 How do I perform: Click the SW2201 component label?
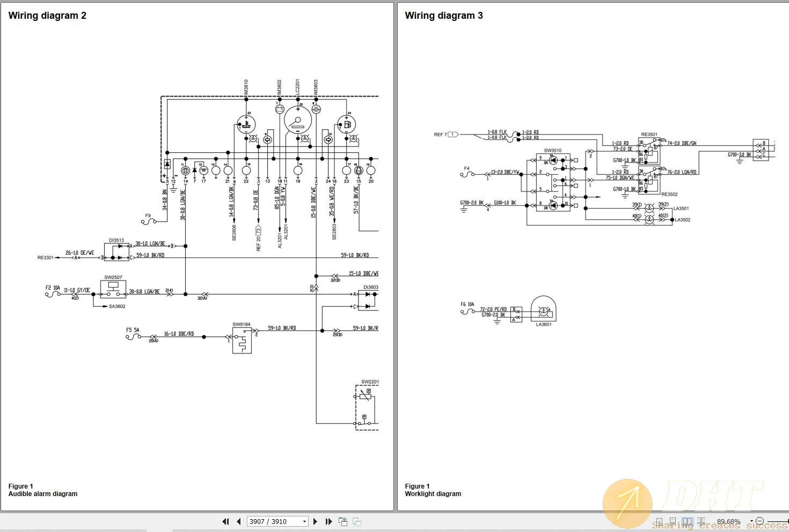pyautogui.click(x=370, y=382)
